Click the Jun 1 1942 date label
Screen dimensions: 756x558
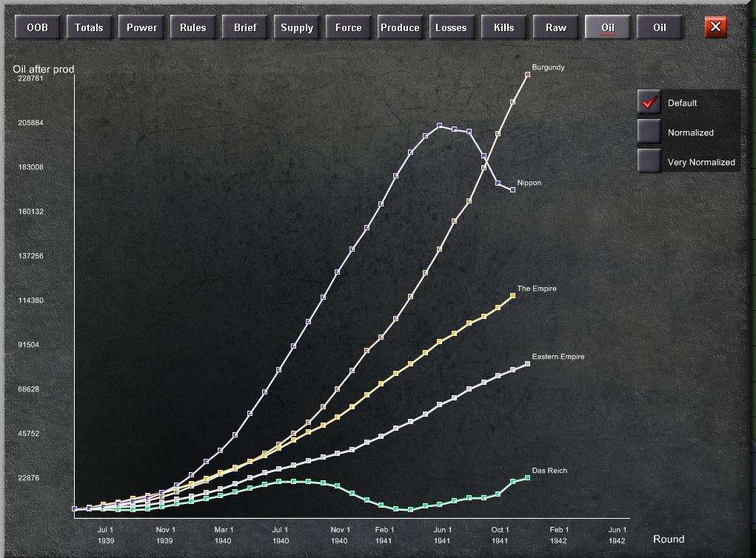pyautogui.click(x=617, y=535)
